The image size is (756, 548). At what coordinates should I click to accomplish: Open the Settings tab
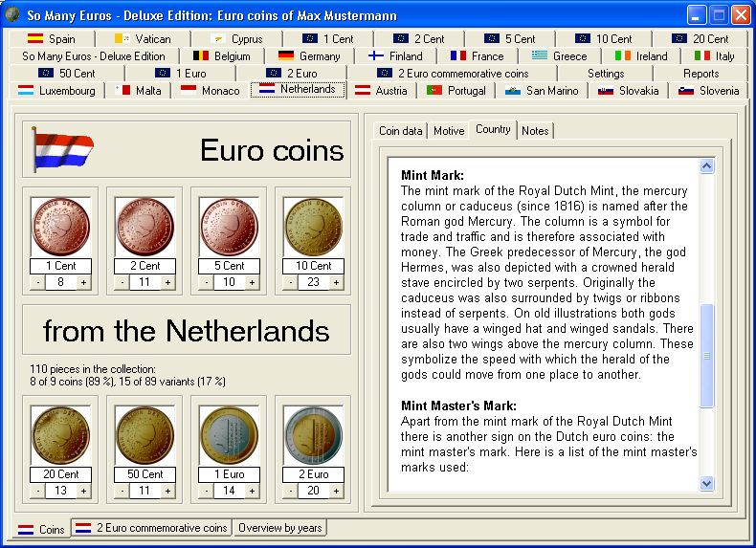click(606, 74)
